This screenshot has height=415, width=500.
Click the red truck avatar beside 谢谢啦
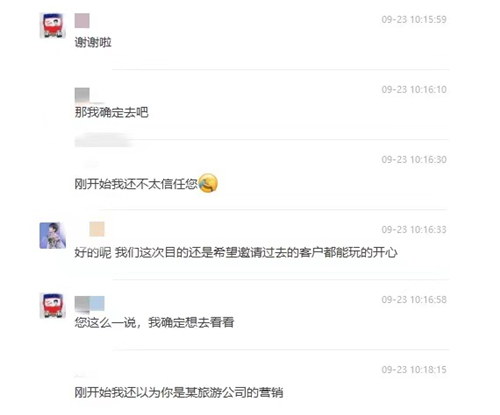click(52, 25)
